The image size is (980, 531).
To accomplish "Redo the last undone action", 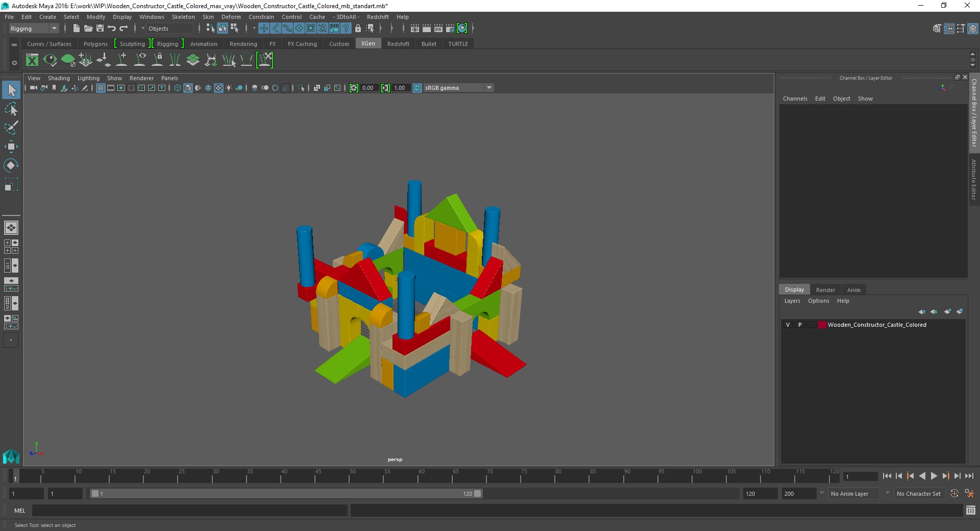I will coord(124,29).
